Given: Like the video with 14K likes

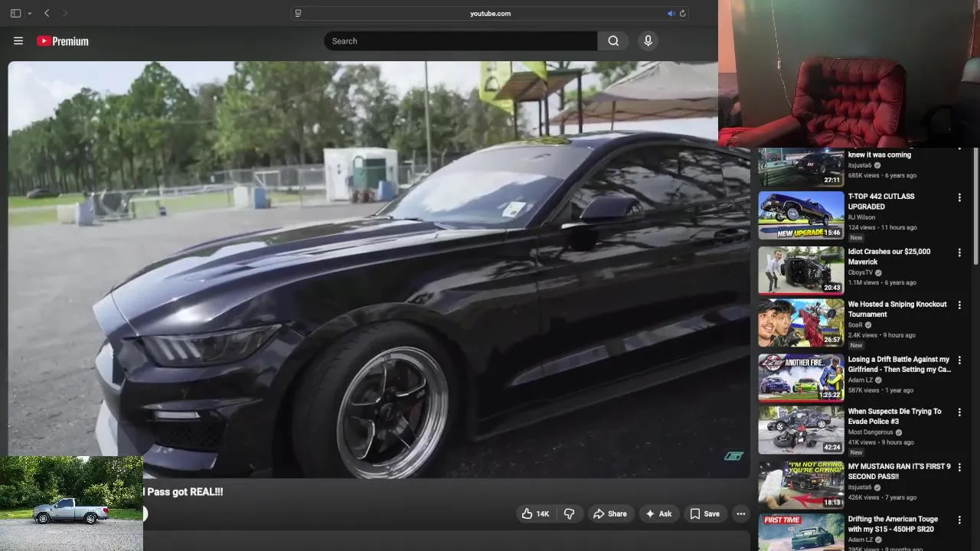Looking at the screenshot, I should click(535, 514).
